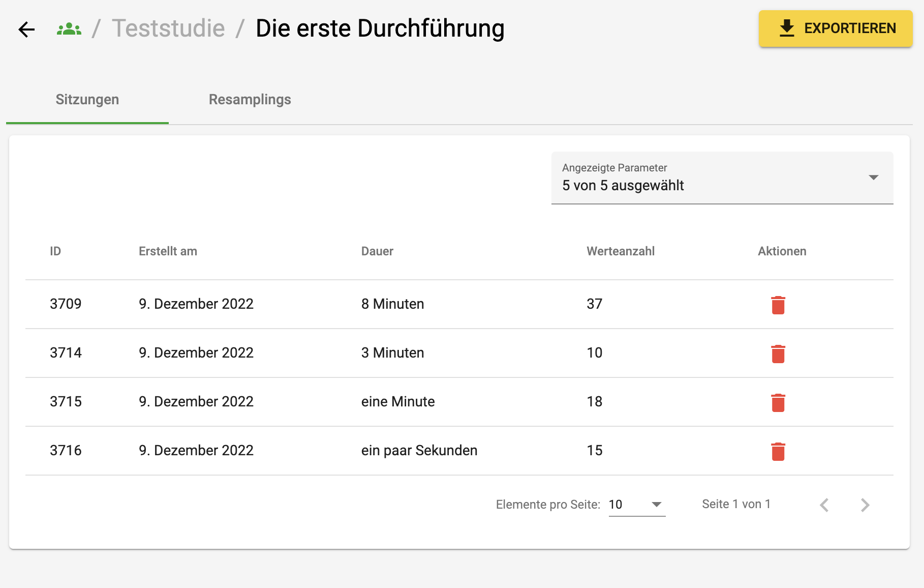Open Teststudie breadcrumb link
Screen dimensions: 924x588
(168, 28)
